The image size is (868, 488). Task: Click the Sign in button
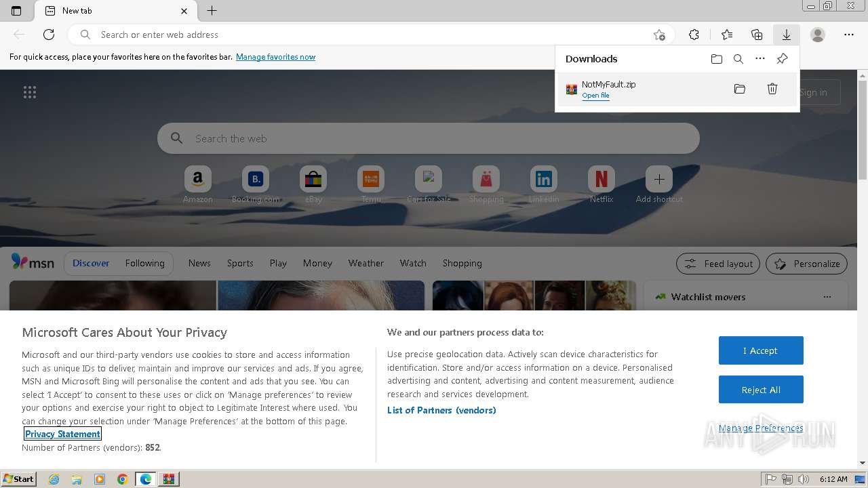[813, 92]
